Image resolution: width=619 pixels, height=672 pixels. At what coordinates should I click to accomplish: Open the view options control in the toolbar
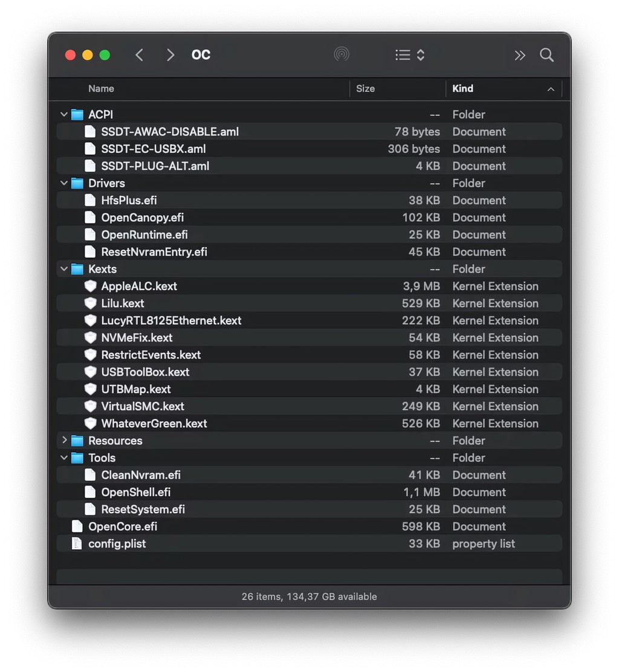(409, 55)
